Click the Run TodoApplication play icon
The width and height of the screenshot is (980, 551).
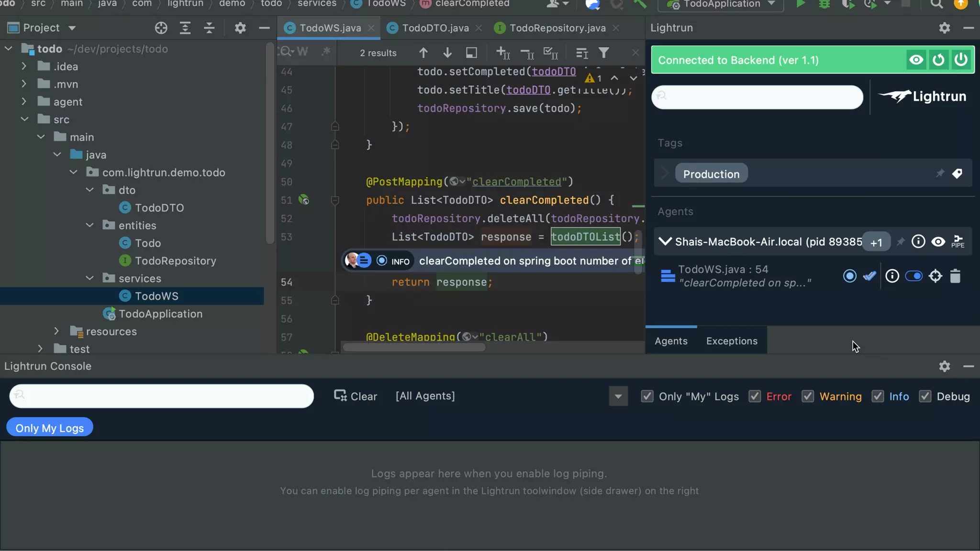[800, 4]
